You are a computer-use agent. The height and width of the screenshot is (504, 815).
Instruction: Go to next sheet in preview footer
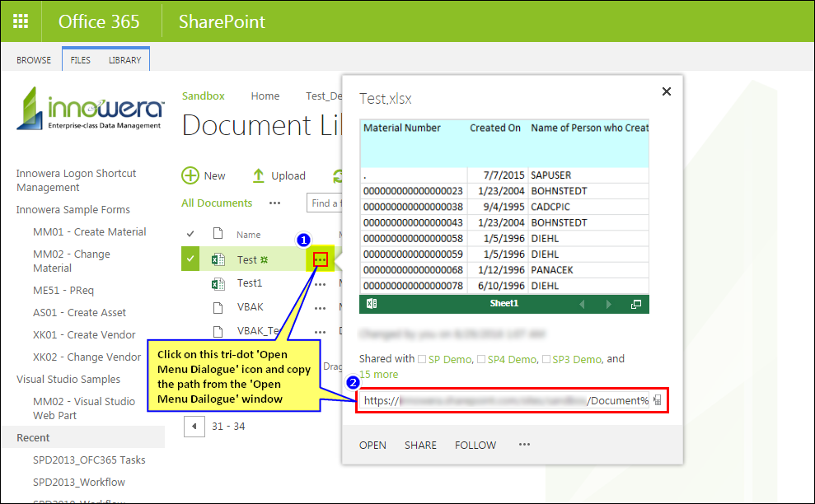(x=609, y=304)
